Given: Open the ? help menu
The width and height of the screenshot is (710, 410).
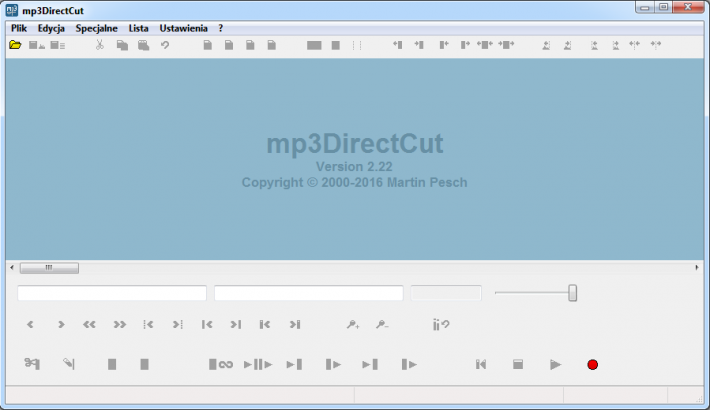Looking at the screenshot, I should pos(221,28).
